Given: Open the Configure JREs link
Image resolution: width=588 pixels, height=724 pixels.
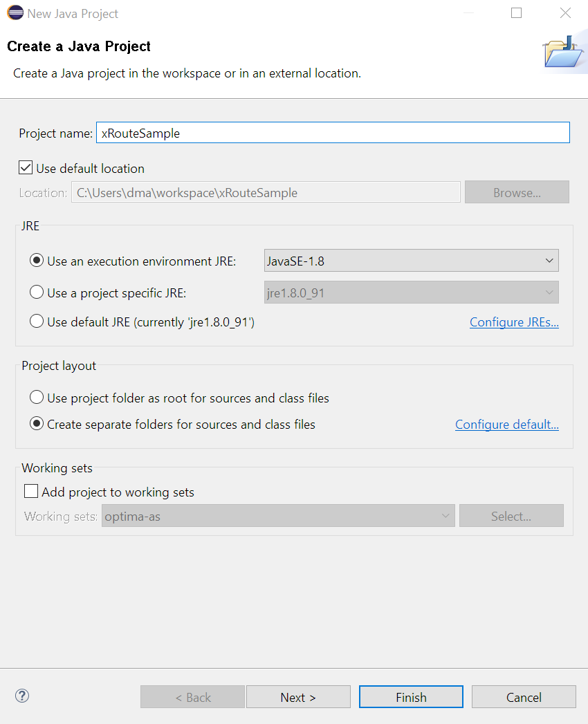Looking at the screenshot, I should pyautogui.click(x=514, y=322).
